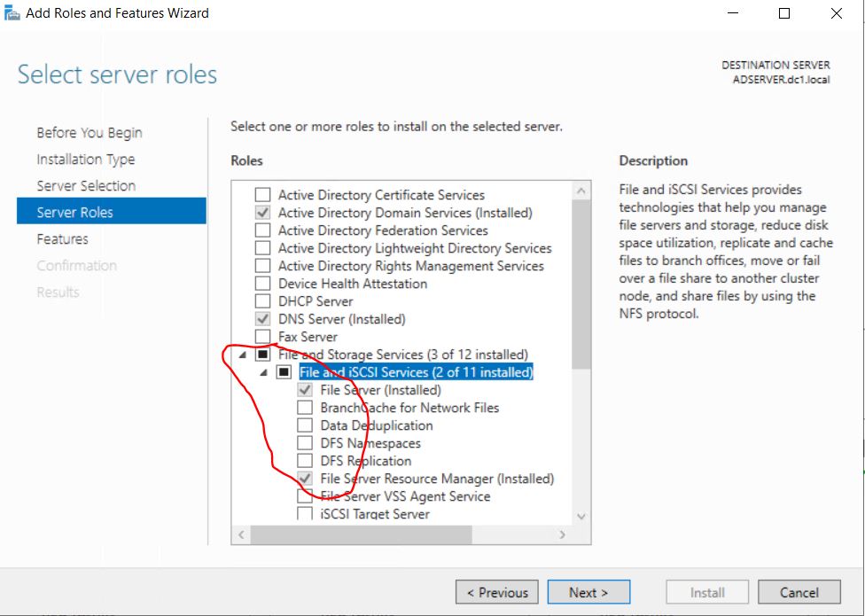Enable File Server VSS Agent Service
Image resolution: width=865 pixels, height=616 pixels.
point(305,495)
